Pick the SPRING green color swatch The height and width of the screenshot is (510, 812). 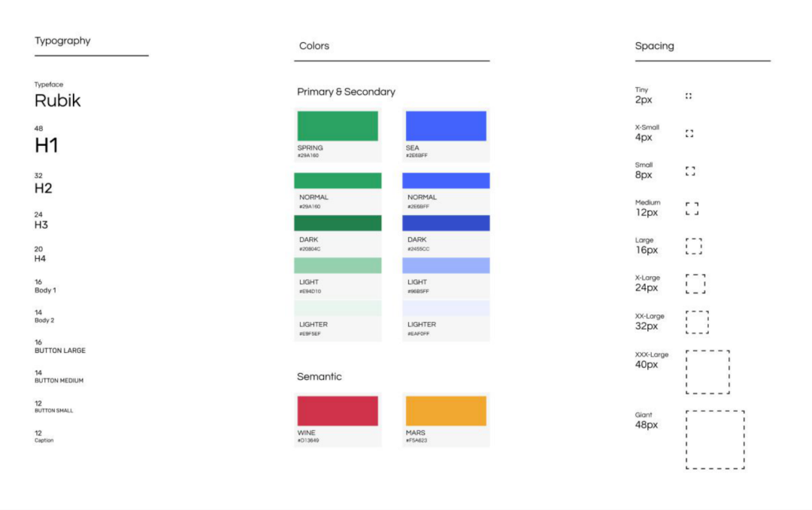click(x=338, y=126)
